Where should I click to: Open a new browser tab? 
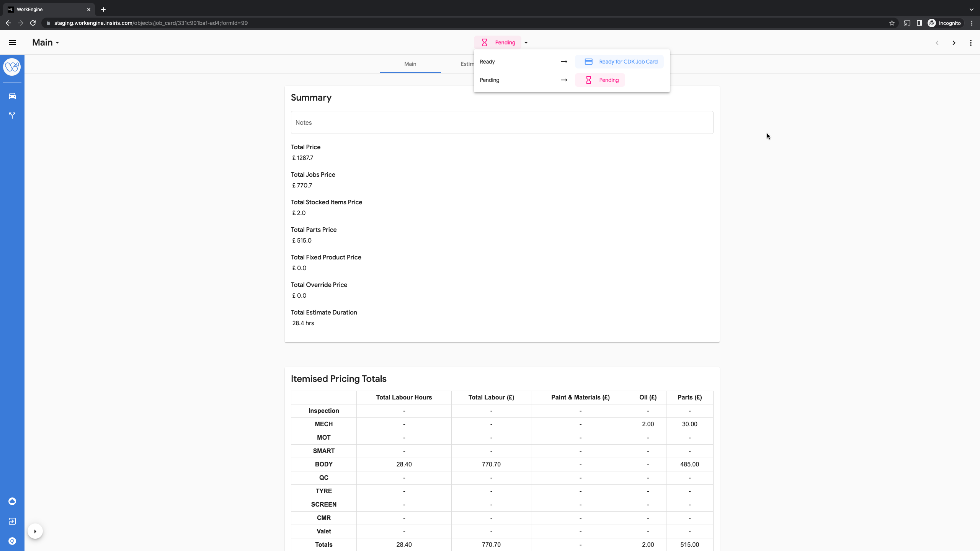pos(103,10)
